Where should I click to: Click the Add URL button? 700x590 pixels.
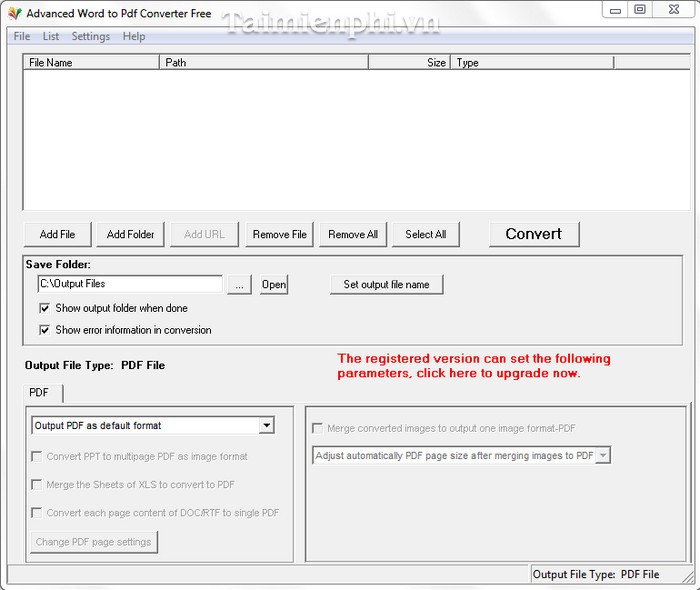204,234
